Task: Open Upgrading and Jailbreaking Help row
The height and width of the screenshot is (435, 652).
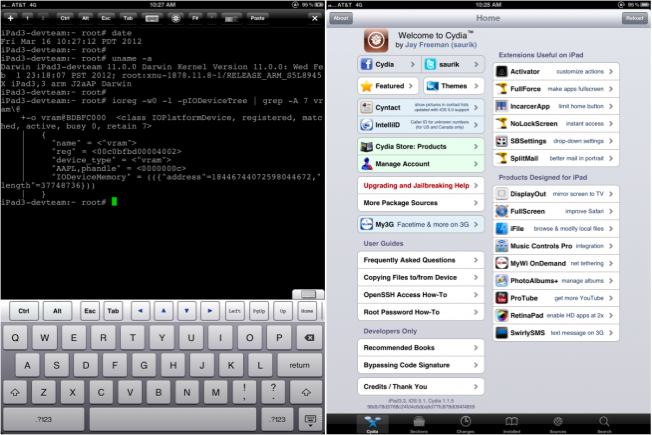Action: coord(419,186)
